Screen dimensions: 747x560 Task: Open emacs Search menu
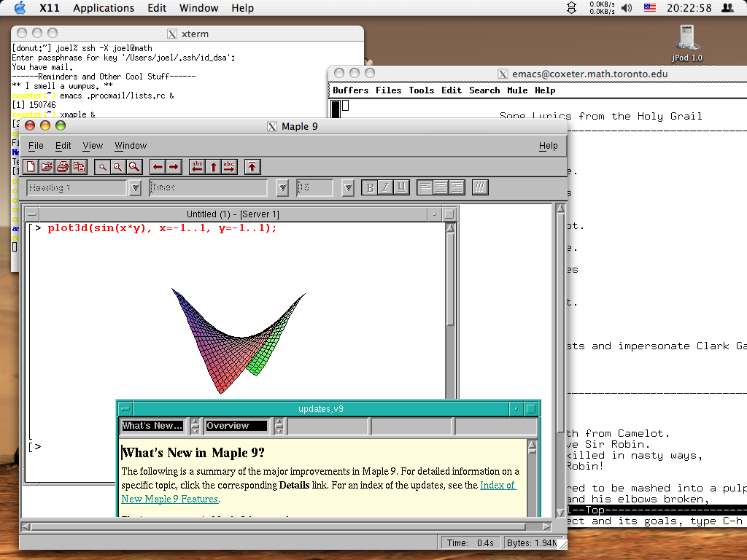[484, 90]
